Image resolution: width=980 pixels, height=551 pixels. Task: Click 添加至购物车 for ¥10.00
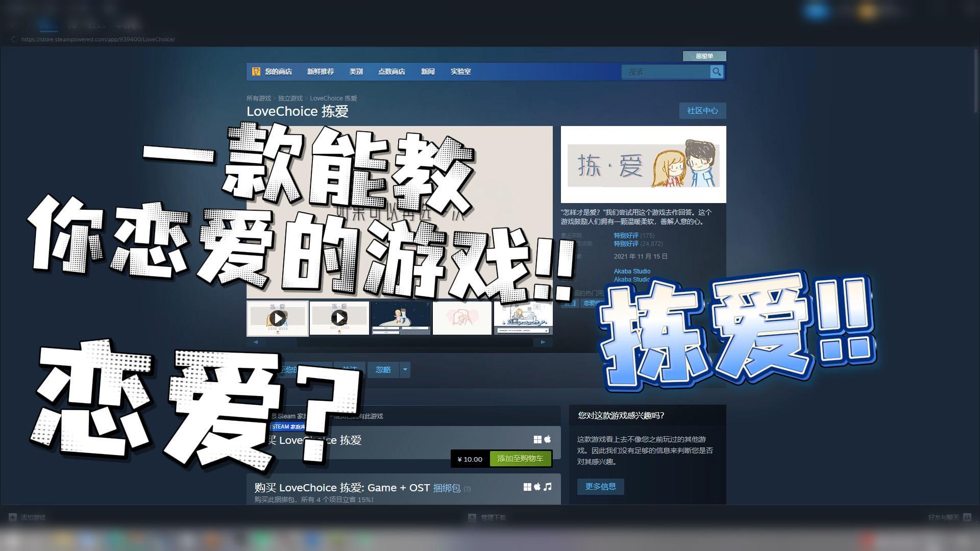point(520,459)
